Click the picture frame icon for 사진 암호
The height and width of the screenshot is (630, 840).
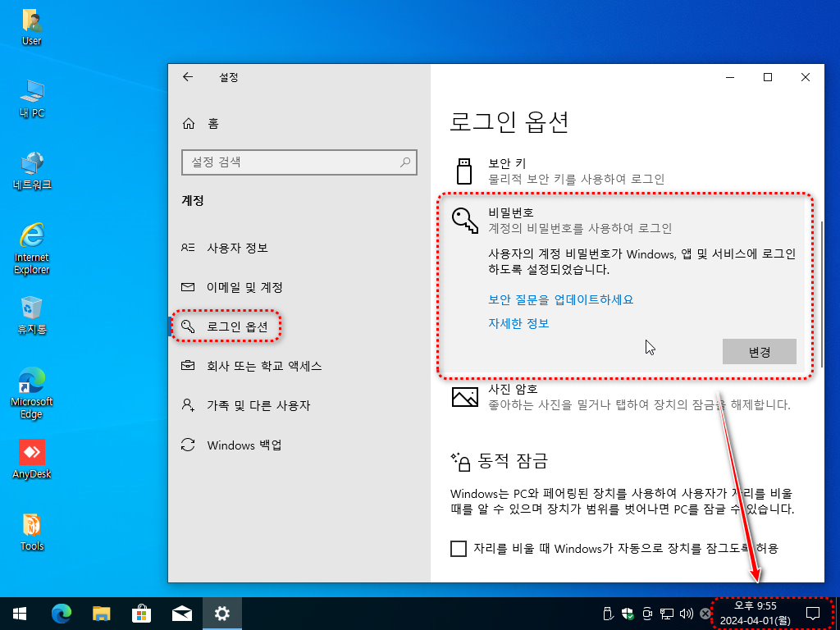(x=465, y=396)
